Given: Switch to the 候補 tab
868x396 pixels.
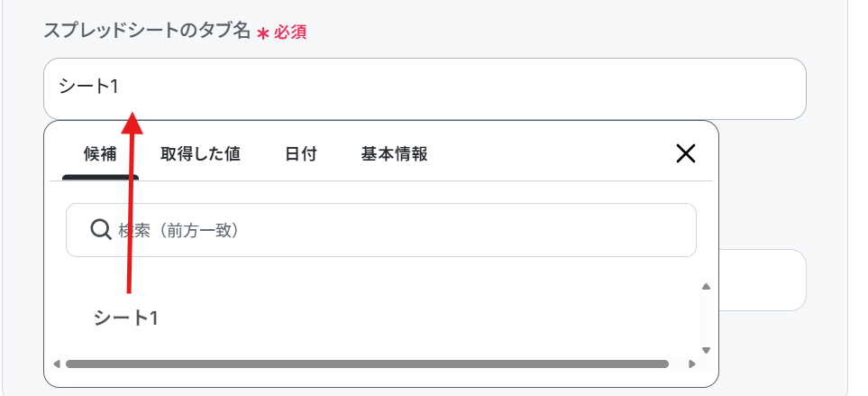Looking at the screenshot, I should pyautogui.click(x=99, y=154).
